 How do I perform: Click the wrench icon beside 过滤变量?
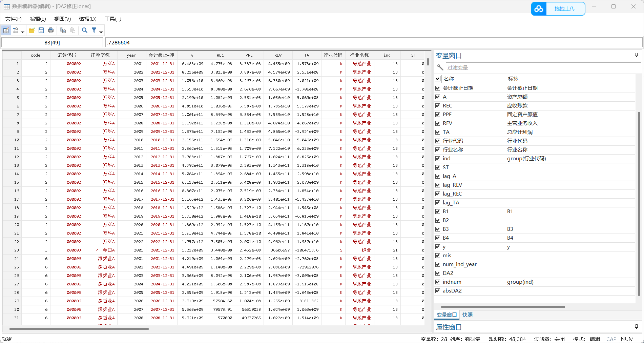coord(440,67)
